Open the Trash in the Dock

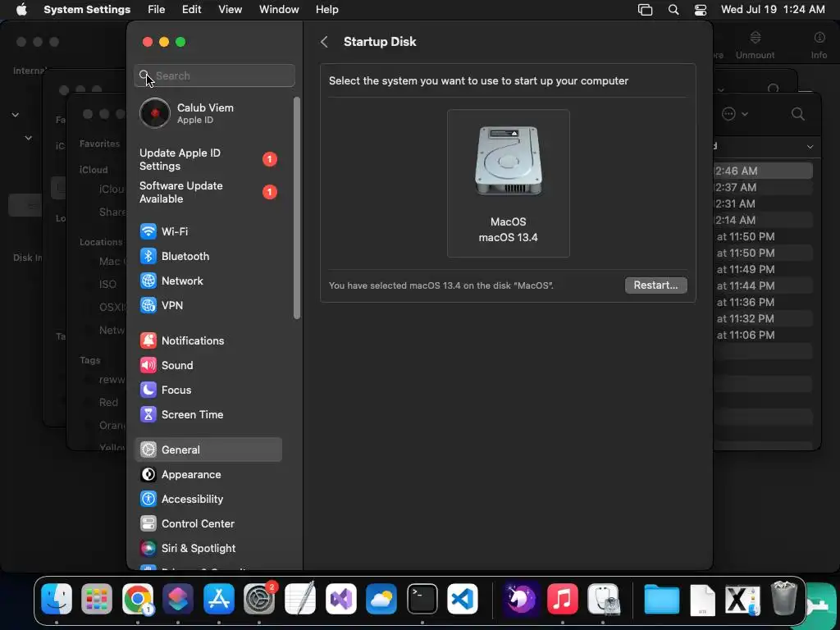pos(783,599)
